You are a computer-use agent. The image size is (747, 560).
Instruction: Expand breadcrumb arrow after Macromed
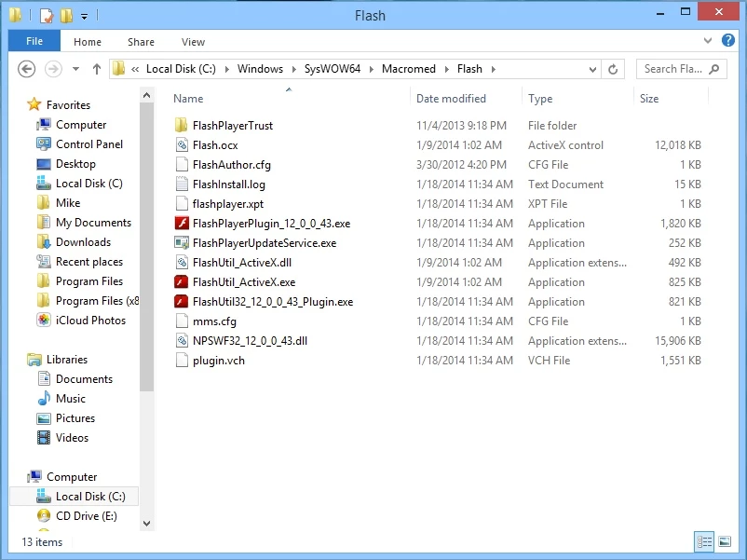(x=446, y=70)
